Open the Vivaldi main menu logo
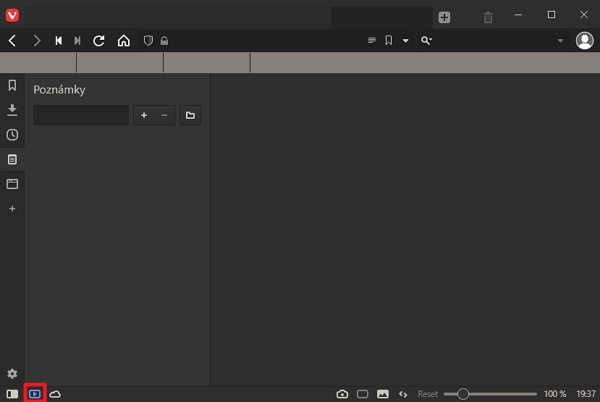The width and height of the screenshot is (600, 402). tap(12, 16)
